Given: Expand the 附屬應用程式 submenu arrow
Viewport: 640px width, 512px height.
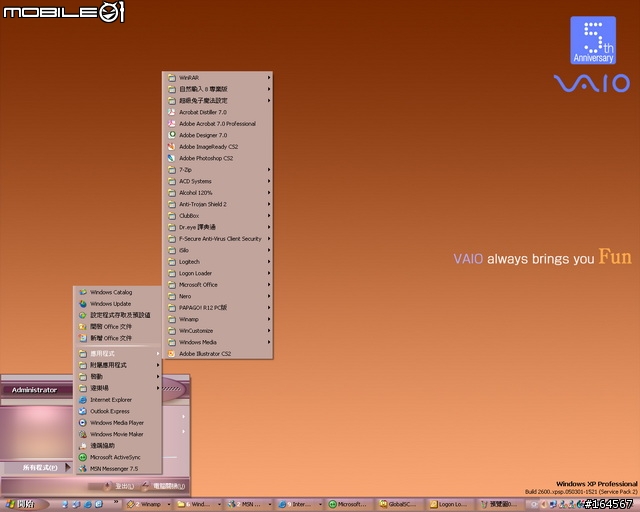Looking at the screenshot, I should [158, 365].
